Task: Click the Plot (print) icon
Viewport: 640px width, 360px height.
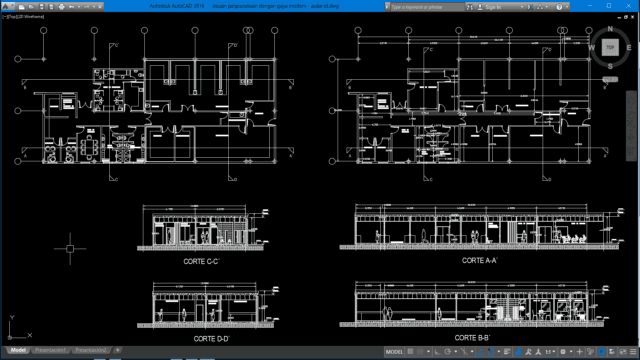Action: (62, 7)
